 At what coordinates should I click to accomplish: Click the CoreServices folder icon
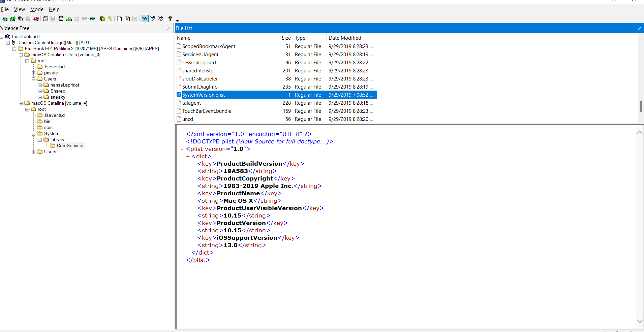(x=53, y=145)
